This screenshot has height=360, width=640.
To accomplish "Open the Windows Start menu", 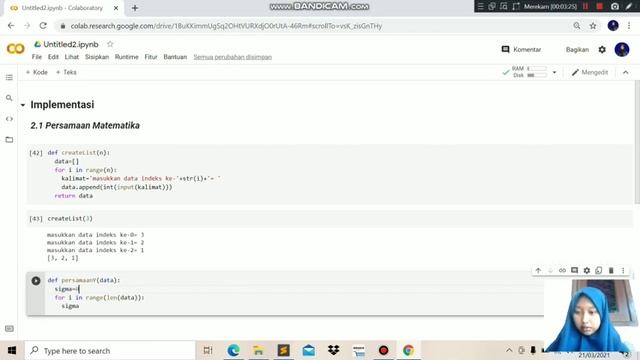I will pyautogui.click(x=12, y=350).
